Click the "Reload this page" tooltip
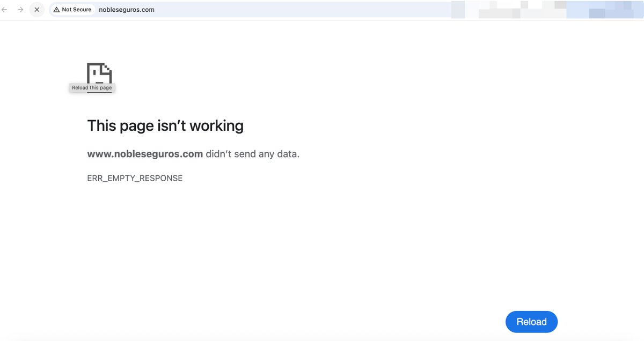The width and height of the screenshot is (644, 341). point(92,87)
